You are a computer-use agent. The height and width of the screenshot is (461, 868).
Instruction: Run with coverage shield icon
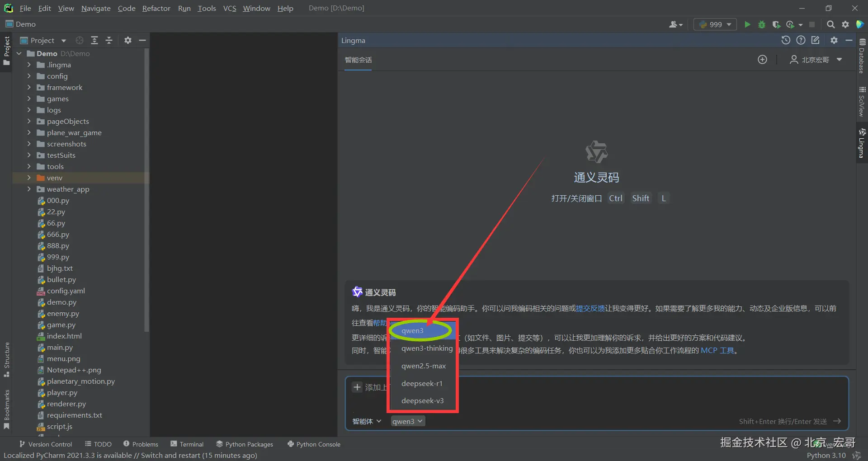pos(776,24)
